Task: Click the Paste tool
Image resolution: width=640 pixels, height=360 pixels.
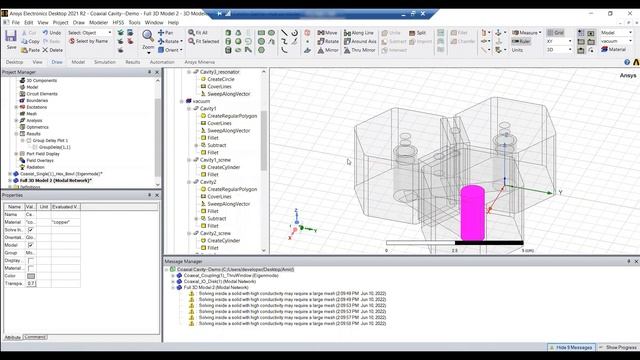Action: click(x=31, y=50)
